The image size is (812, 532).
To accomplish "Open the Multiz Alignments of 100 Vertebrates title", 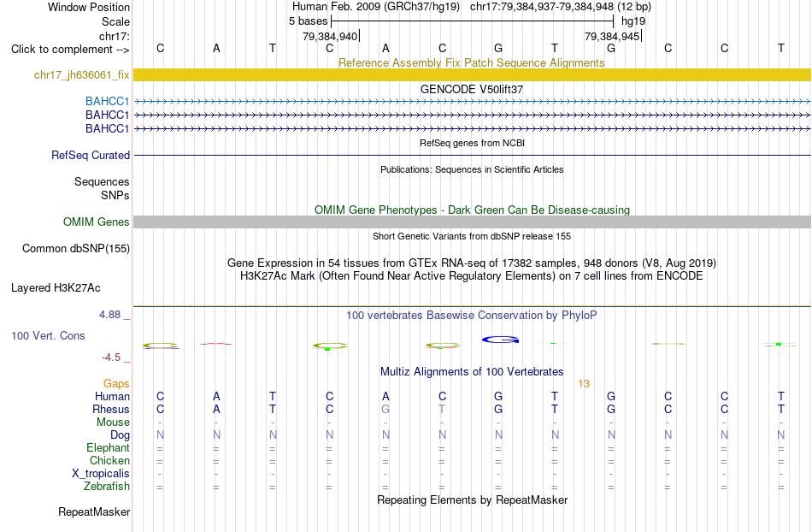I will 472,371.
